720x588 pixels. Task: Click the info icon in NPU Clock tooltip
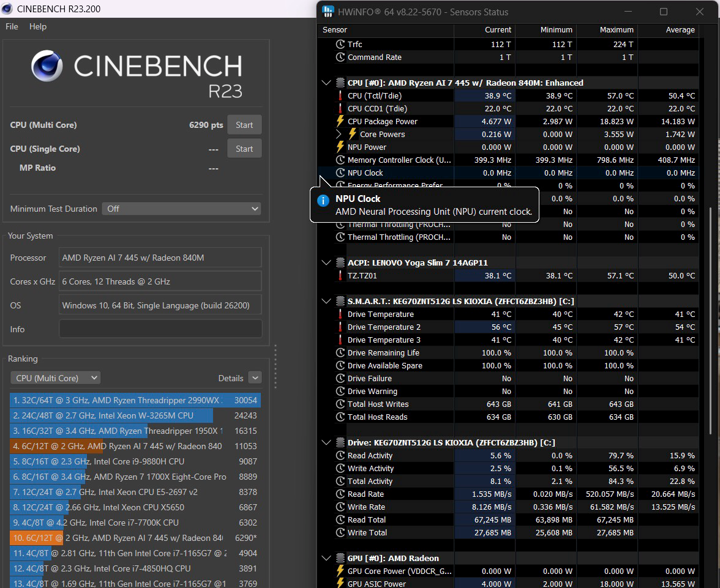(x=323, y=201)
